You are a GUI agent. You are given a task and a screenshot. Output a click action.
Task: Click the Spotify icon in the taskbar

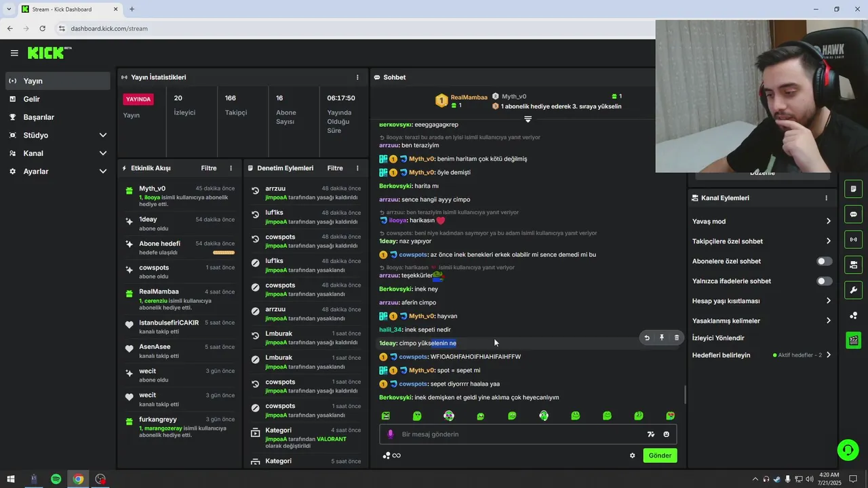(x=56, y=479)
